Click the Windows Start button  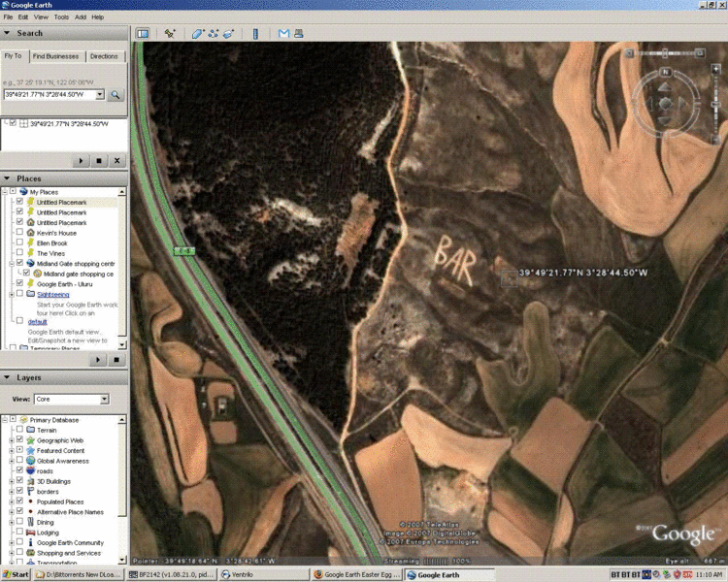pyautogui.click(x=16, y=574)
